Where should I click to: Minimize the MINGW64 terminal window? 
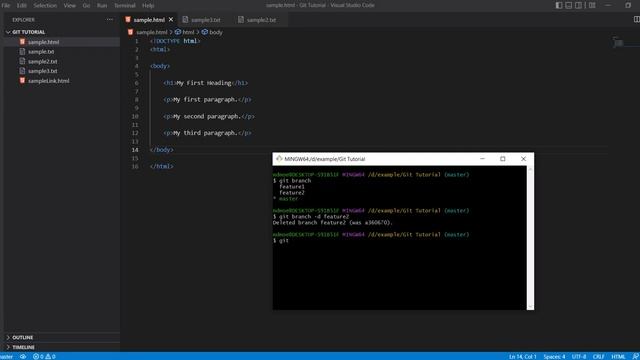[x=482, y=159]
